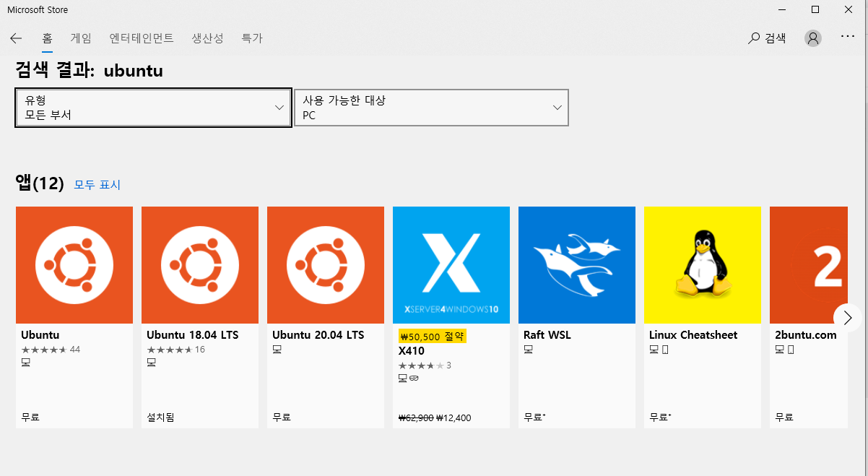Select the Ubuntu 20.04 LTS title
This screenshot has height=476, width=868.
click(318, 335)
